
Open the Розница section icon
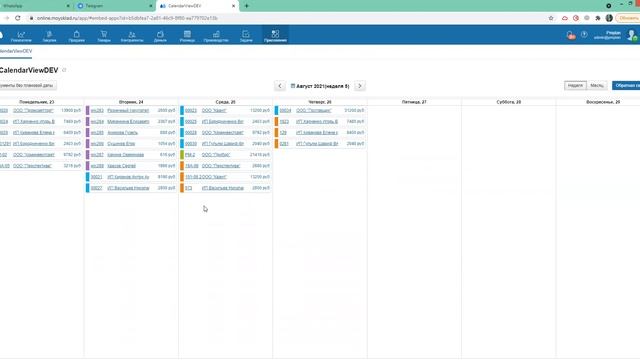[x=187, y=36]
